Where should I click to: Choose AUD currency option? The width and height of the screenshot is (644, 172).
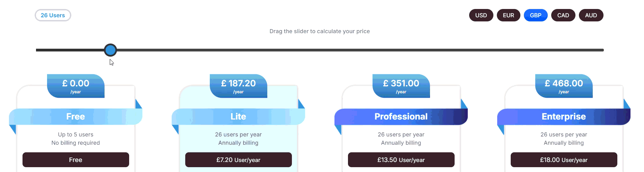point(591,15)
